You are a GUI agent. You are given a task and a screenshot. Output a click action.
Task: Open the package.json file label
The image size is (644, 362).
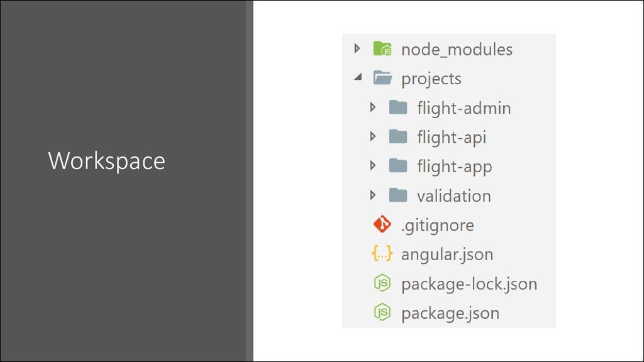450,314
